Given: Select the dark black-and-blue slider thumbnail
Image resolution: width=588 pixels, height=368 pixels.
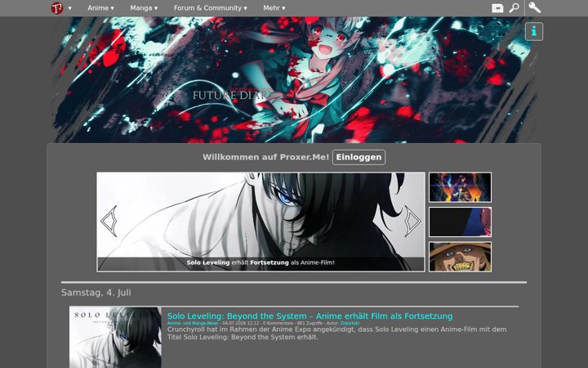Looking at the screenshot, I should coord(460,222).
